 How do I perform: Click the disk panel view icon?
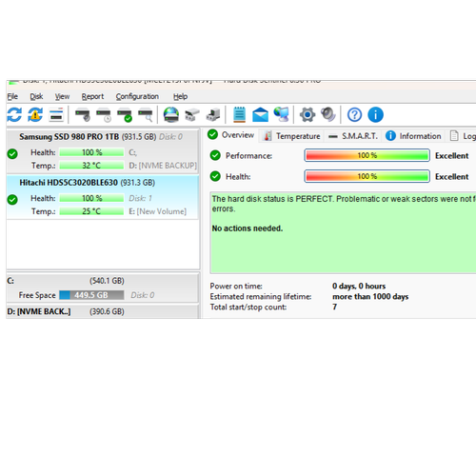56,114
